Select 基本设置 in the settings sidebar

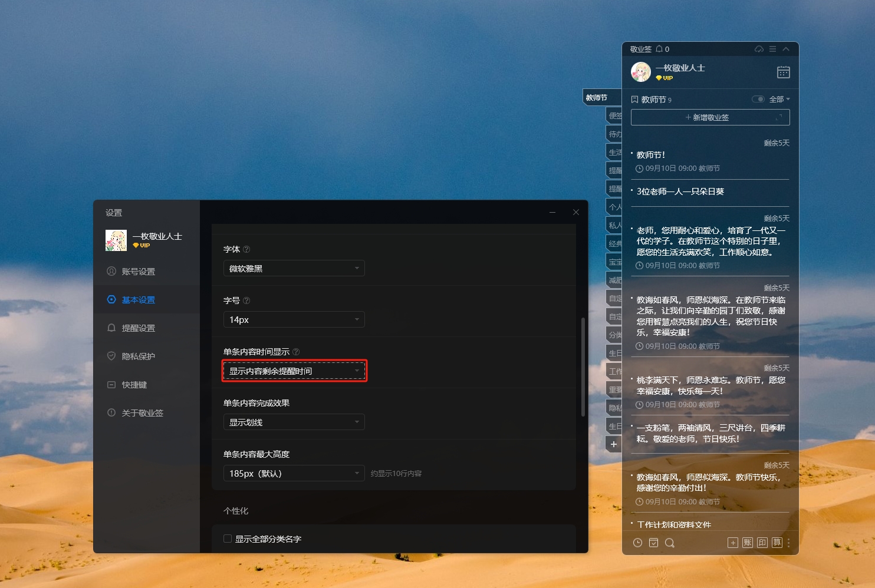pyautogui.click(x=147, y=300)
